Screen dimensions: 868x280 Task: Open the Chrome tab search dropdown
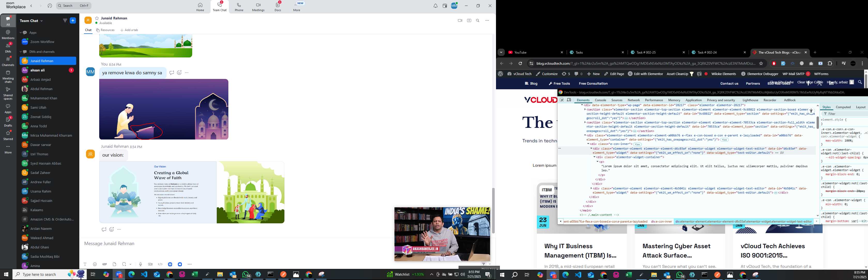point(501,52)
